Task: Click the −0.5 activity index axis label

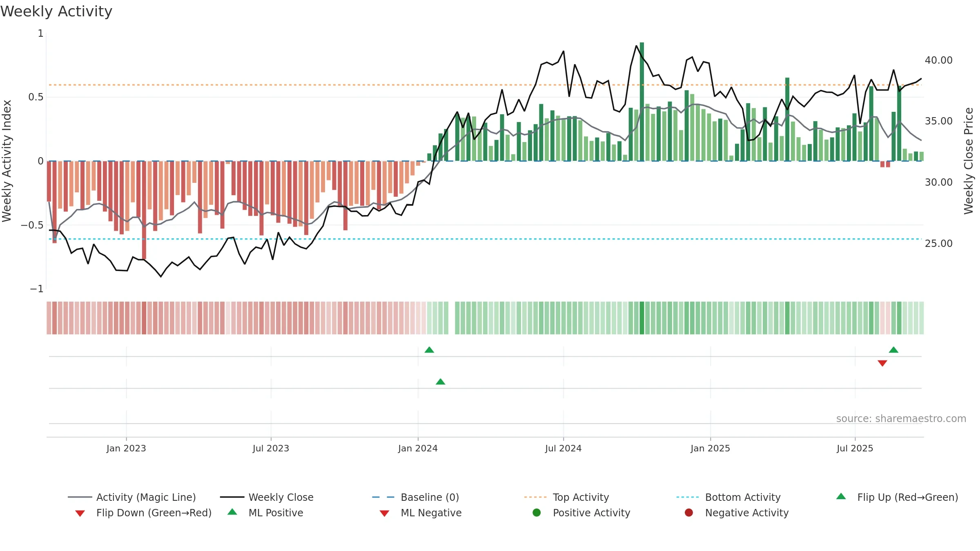Action: 32,225
